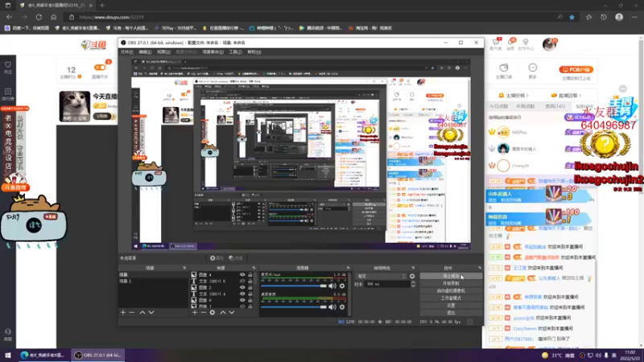Toggle lock on source 文本 (GDI+) 6
Viewport: 644px width, 362px height.
tap(250, 281)
